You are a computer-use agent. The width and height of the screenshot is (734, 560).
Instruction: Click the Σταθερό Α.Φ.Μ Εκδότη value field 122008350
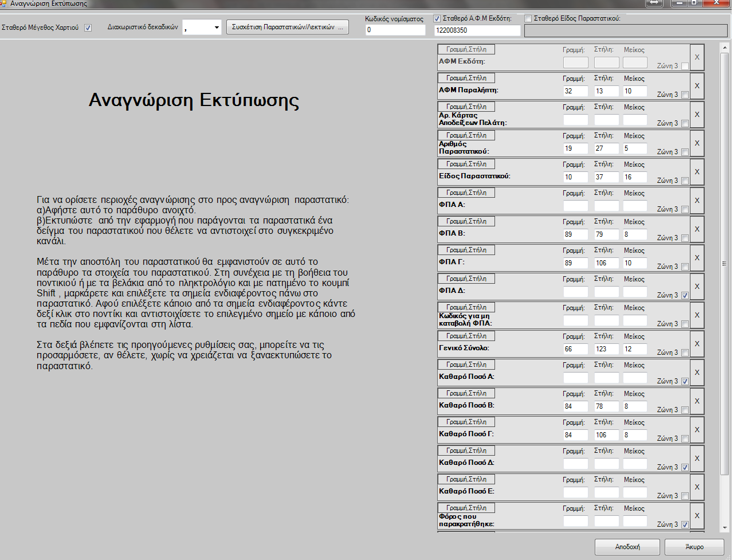[x=477, y=30]
